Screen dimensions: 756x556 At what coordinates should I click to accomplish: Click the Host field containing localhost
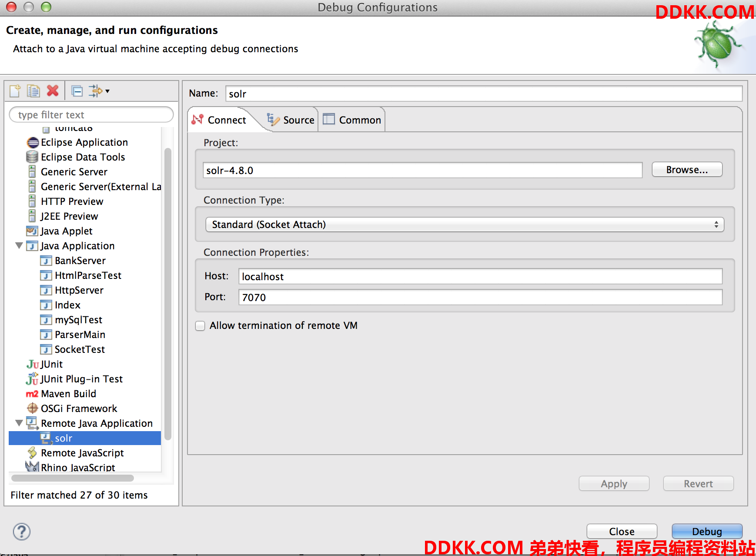pos(480,276)
